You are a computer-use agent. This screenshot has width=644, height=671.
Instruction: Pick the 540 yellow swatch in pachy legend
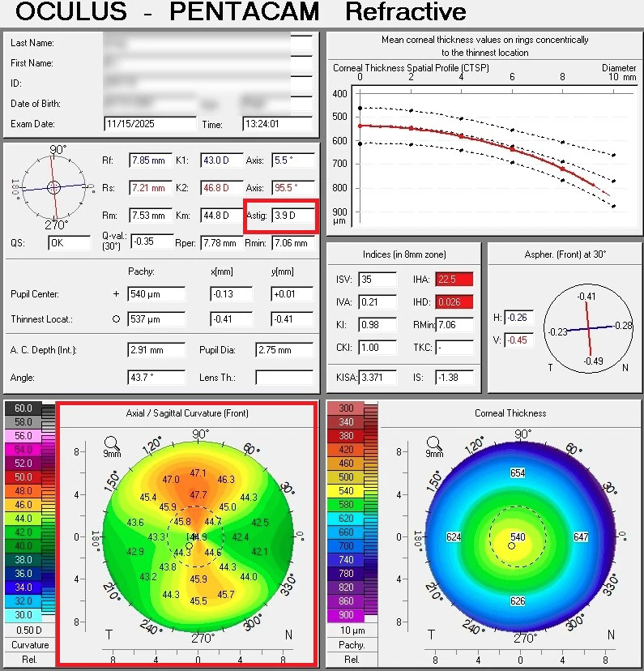(346, 491)
